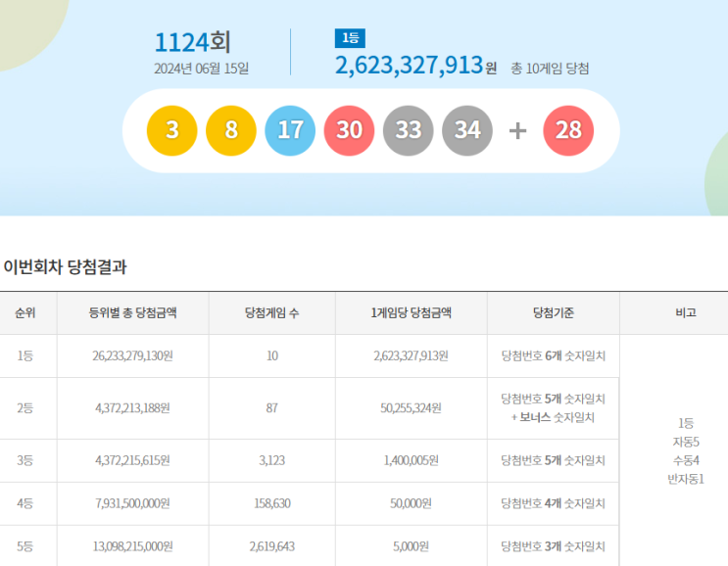This screenshot has width=728, height=566.
Task: Click criteria 당첨번호 6개 숫자일치
Action: tap(553, 355)
